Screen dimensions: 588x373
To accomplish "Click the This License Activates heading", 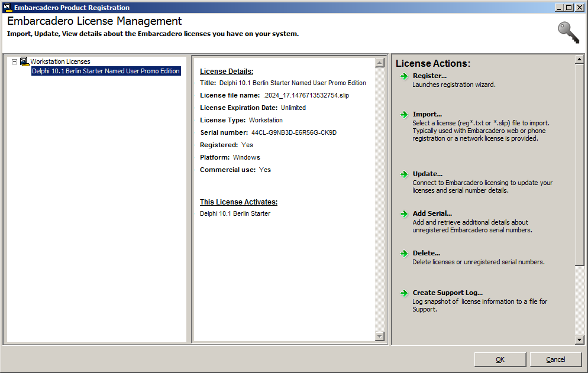I will [238, 202].
